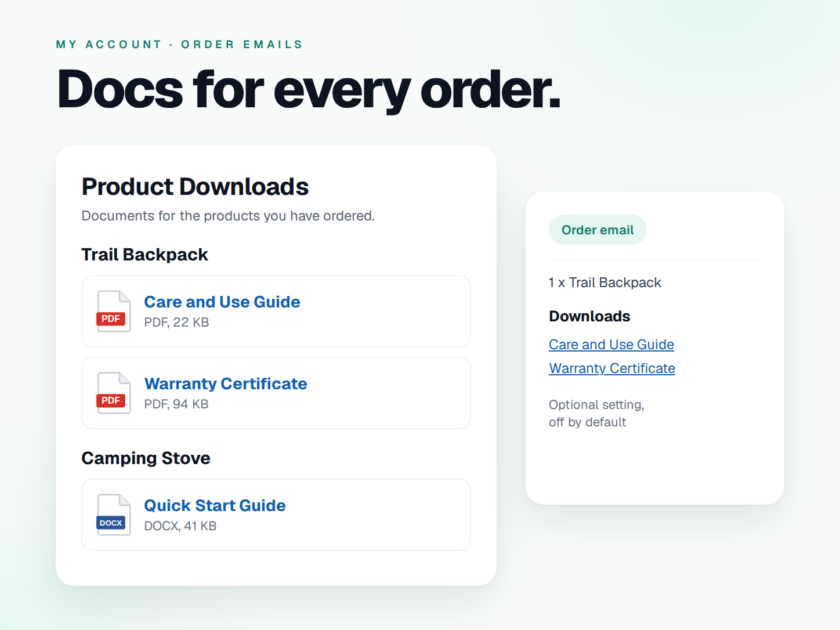840x630 pixels.
Task: Click the "My Account · Order Emails" label
Action: pyautogui.click(x=179, y=45)
